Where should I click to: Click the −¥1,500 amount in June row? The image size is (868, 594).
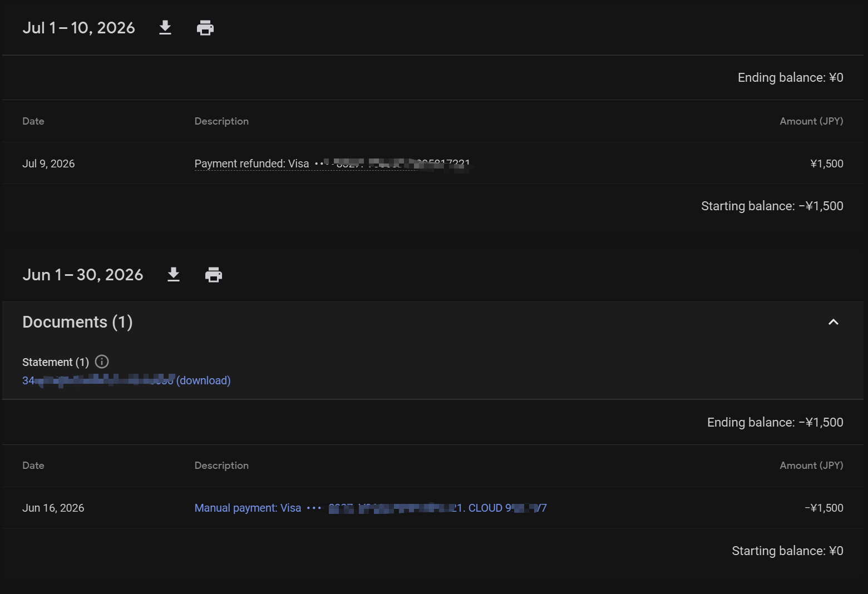click(823, 508)
